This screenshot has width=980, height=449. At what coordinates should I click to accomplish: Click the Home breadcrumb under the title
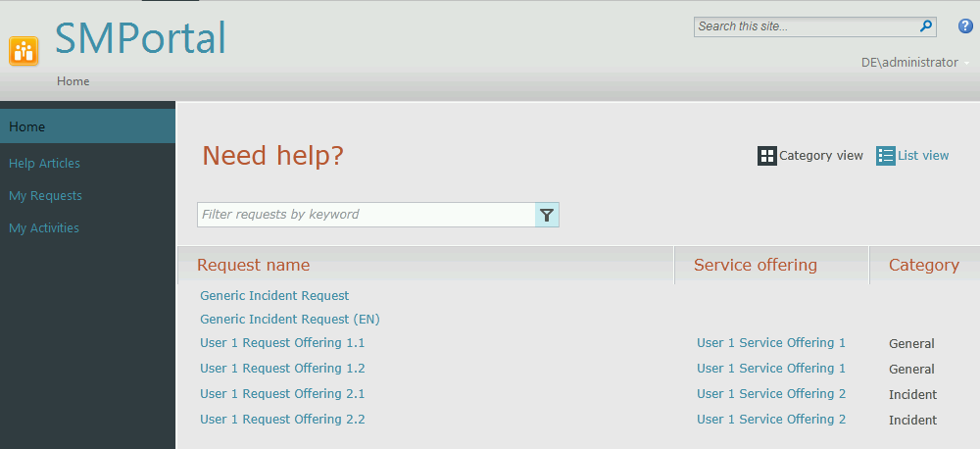pyautogui.click(x=73, y=81)
